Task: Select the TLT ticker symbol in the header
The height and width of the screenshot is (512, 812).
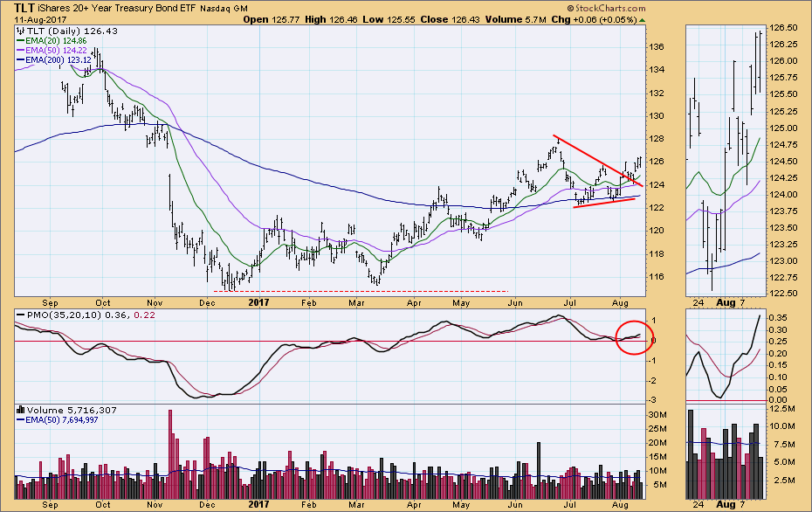Action: click(24, 8)
